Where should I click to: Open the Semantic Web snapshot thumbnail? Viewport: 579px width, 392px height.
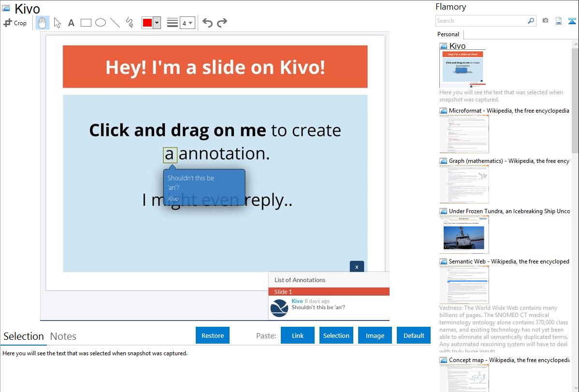tap(464, 285)
